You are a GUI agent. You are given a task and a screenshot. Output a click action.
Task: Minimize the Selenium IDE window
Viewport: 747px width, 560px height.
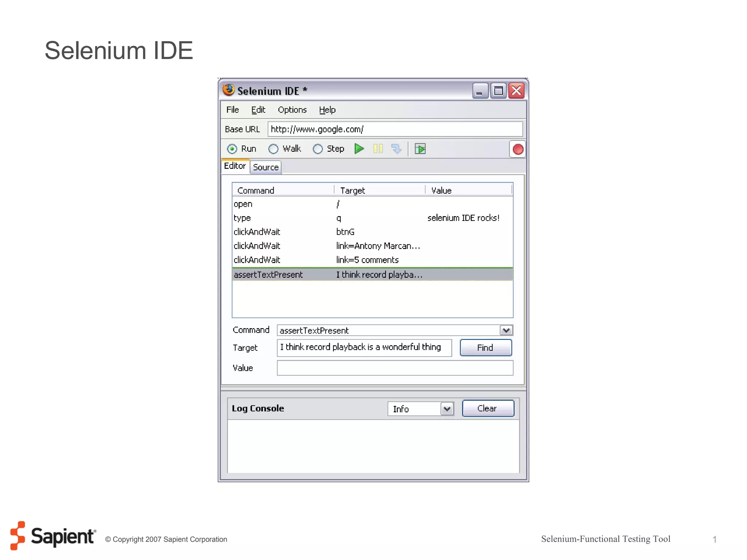(480, 91)
